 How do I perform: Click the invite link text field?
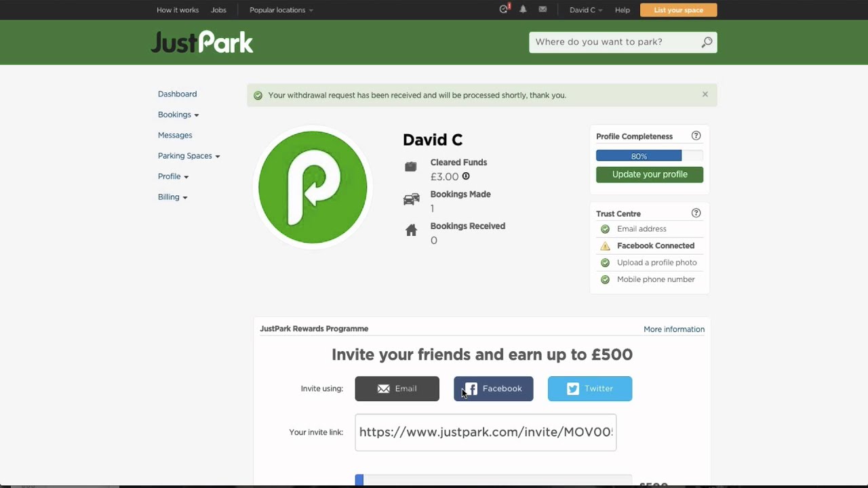pos(486,432)
